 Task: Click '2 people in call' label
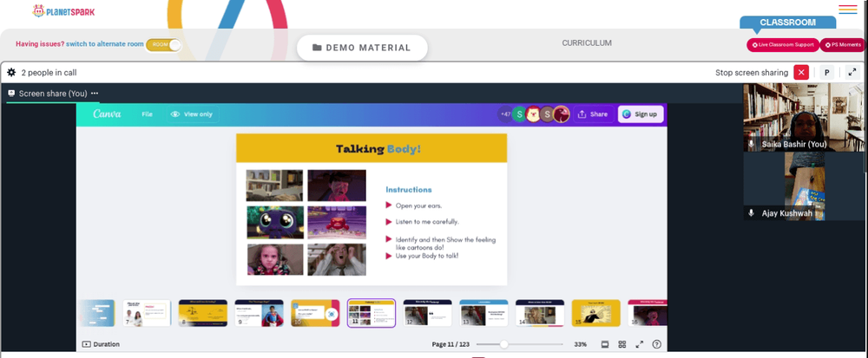point(49,72)
